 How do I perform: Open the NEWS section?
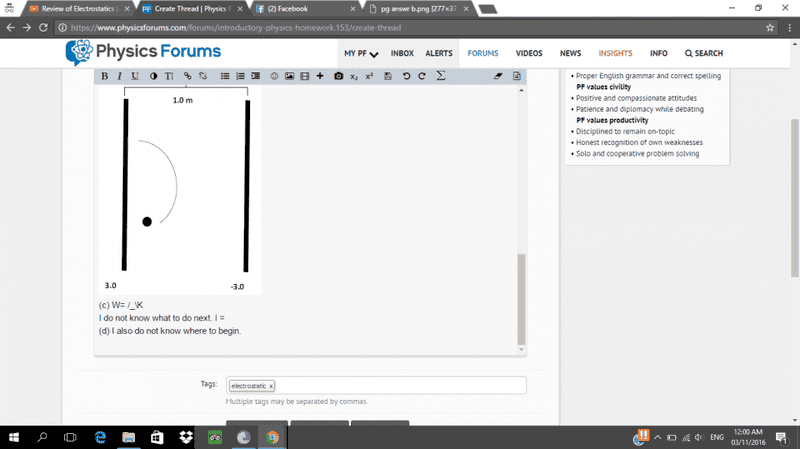(570, 53)
